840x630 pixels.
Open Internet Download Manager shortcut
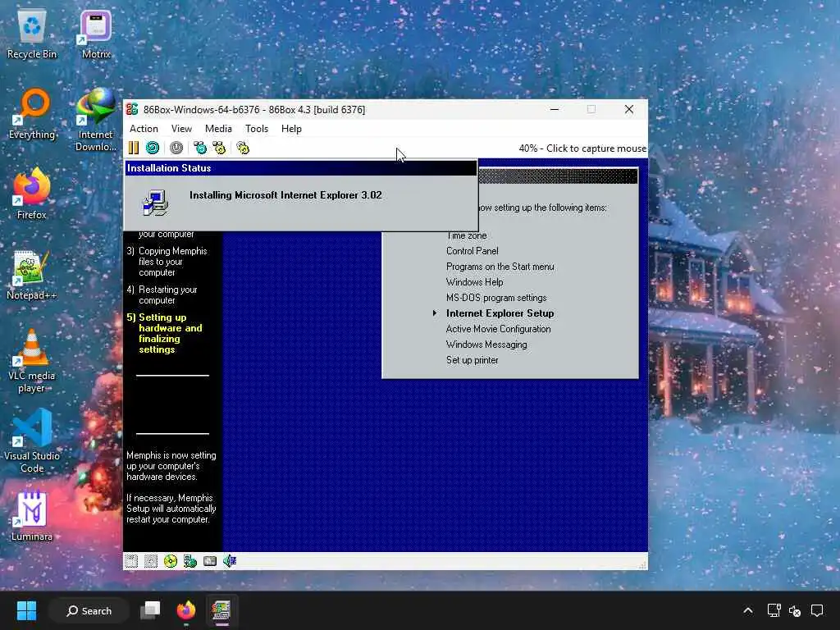pyautogui.click(x=96, y=120)
